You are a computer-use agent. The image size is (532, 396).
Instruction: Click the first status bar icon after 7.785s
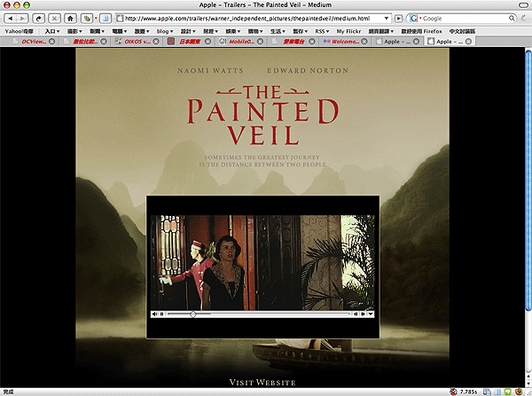[487, 392]
